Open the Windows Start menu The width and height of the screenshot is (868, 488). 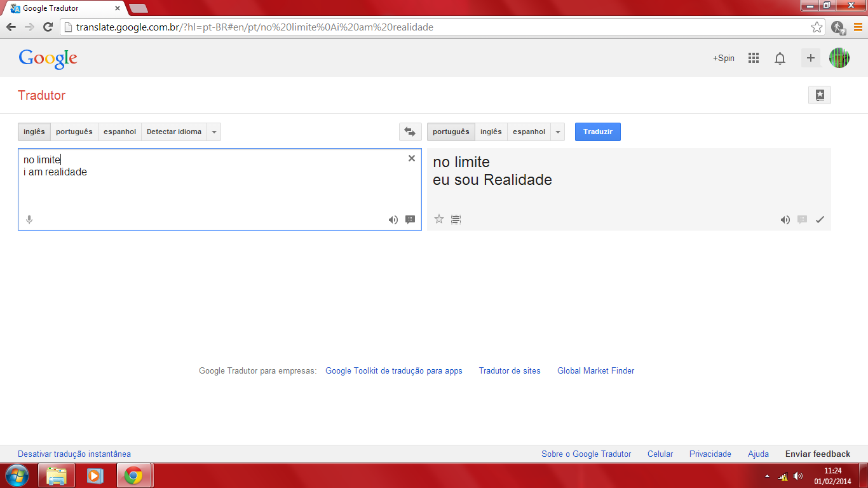(x=17, y=475)
